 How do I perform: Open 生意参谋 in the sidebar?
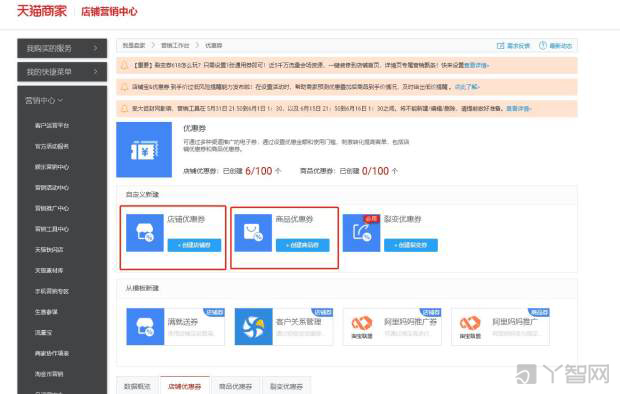[x=46, y=312]
